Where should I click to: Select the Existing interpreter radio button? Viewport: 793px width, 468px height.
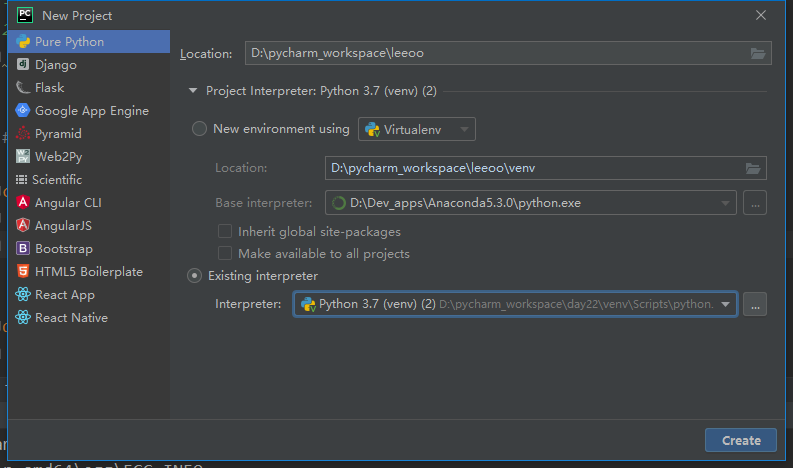196,276
